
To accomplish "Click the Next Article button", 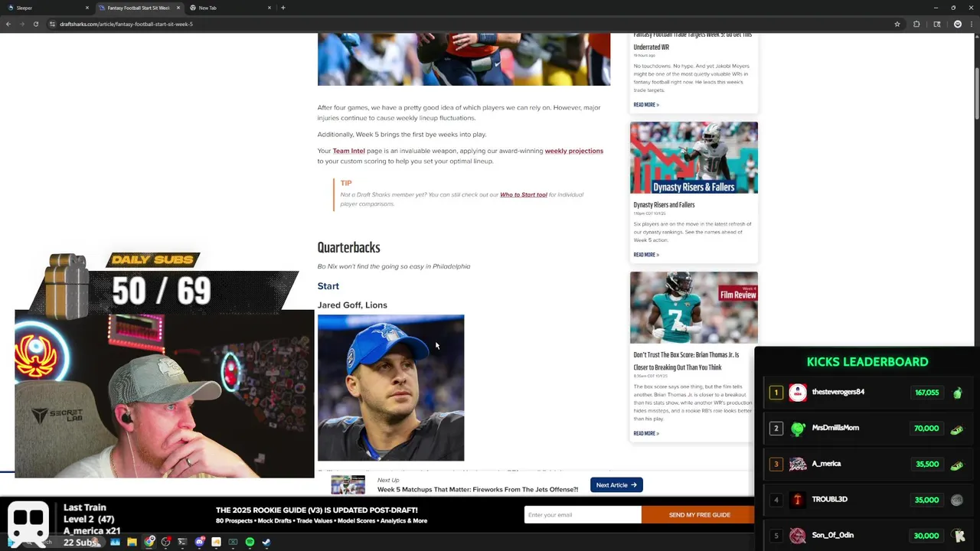I will point(616,484).
